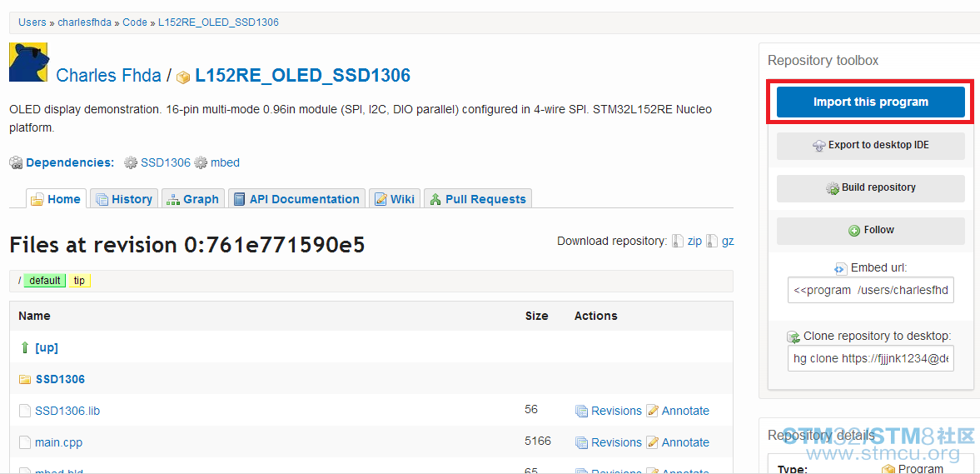
Task: Click the green up arrow icon
Action: tap(25, 347)
